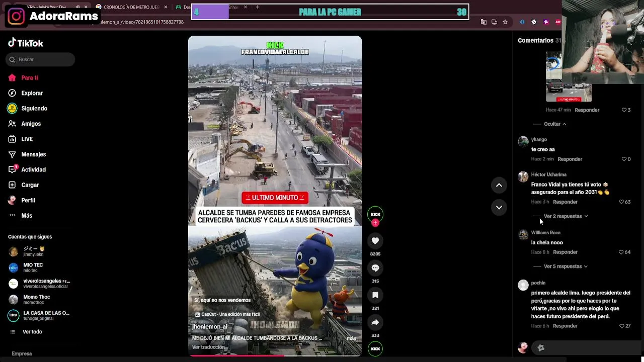This screenshot has height=362, width=644.
Task: Reply to Héctor Ucharima's comment
Action: 565,202
